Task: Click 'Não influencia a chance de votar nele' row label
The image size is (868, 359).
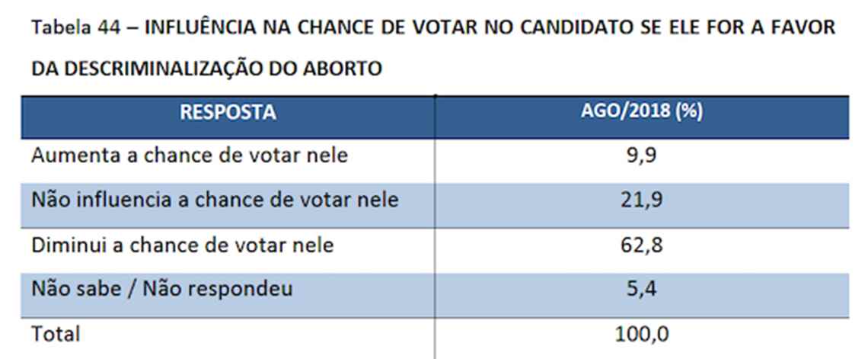Action: pyautogui.click(x=215, y=201)
